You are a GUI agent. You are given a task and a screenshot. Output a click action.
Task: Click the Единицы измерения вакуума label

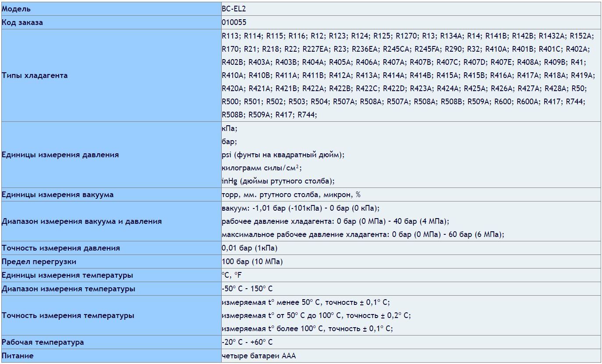(x=57, y=194)
